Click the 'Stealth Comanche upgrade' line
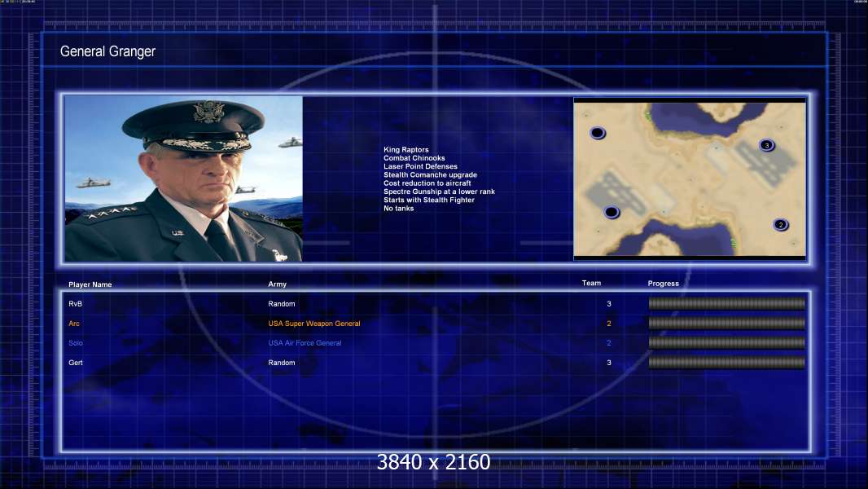This screenshot has height=489, width=868. point(430,174)
